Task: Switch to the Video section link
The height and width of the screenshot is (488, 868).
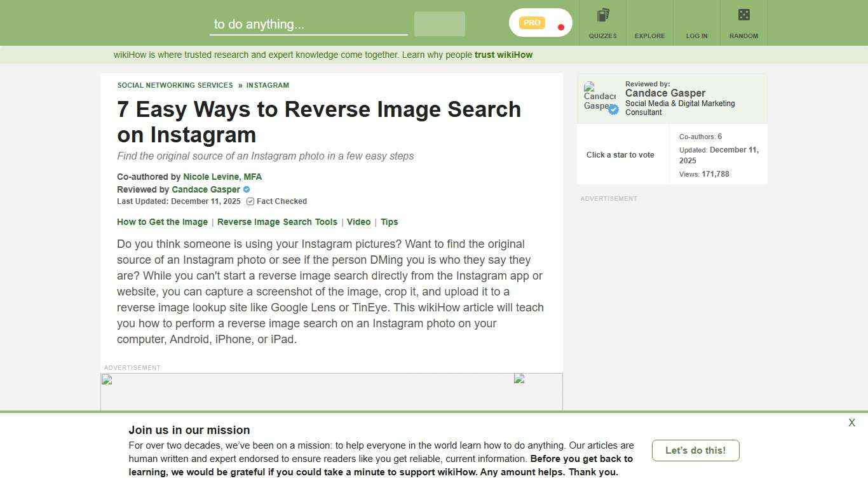Action: [x=358, y=222]
